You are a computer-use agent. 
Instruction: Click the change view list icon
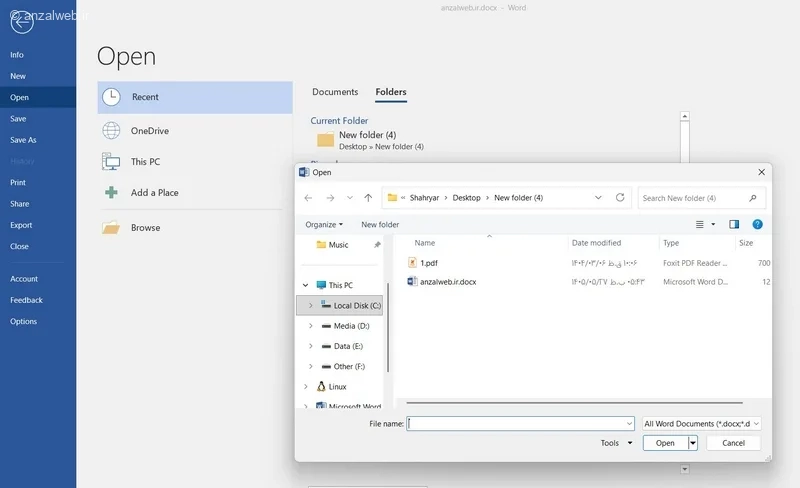click(699, 225)
